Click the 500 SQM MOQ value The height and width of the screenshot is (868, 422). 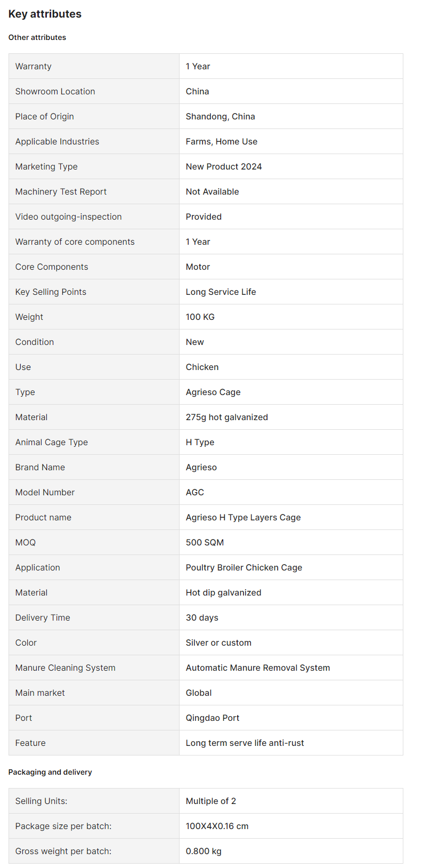click(205, 542)
